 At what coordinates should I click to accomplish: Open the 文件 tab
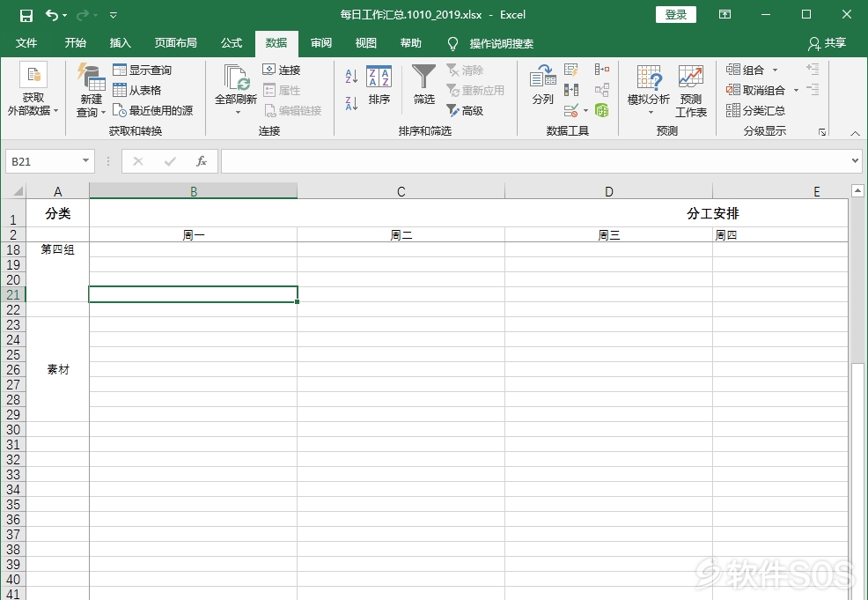pyautogui.click(x=26, y=43)
